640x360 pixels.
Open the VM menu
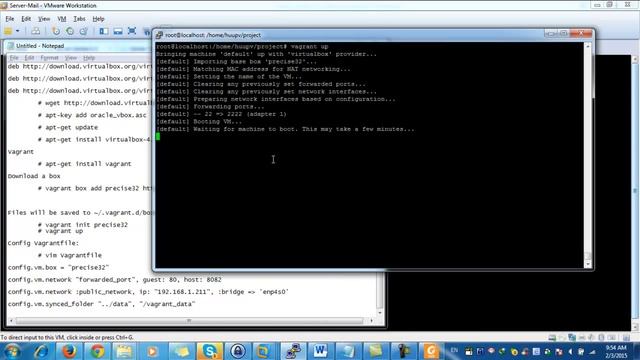point(62,19)
